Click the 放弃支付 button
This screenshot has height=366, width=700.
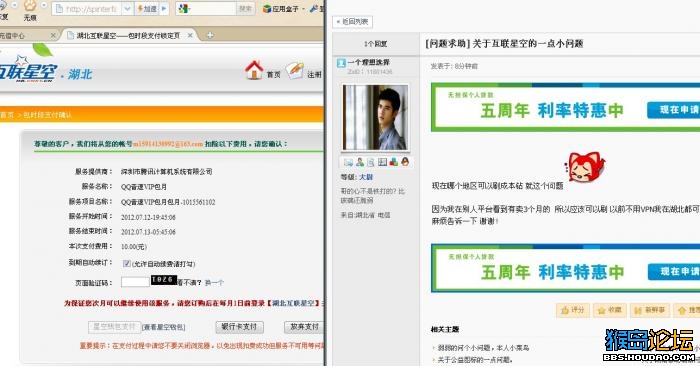coord(304,327)
